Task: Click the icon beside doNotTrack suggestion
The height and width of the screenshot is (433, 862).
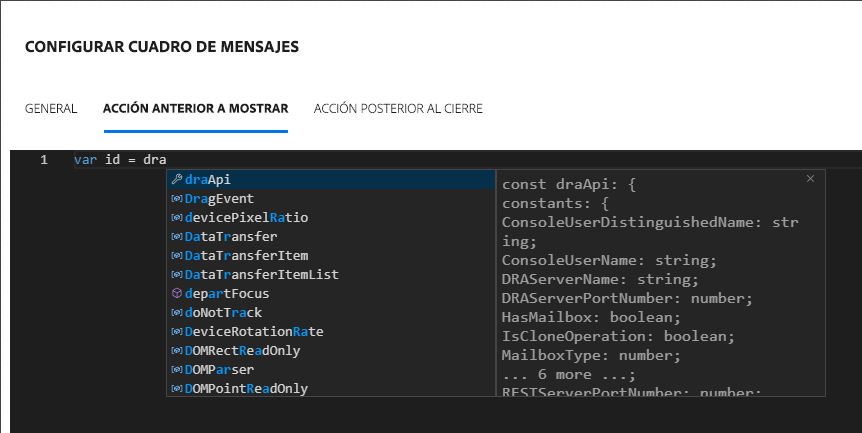Action: (x=177, y=313)
